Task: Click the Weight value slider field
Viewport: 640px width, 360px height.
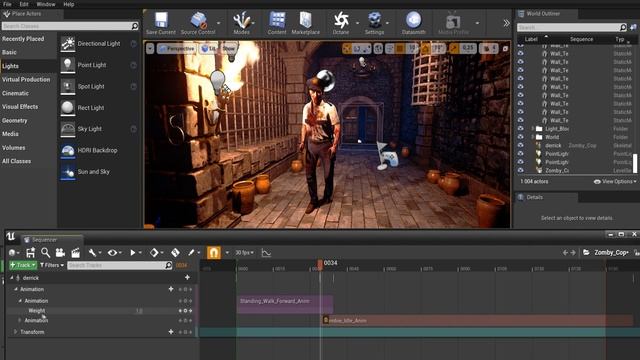Action: (x=139, y=311)
